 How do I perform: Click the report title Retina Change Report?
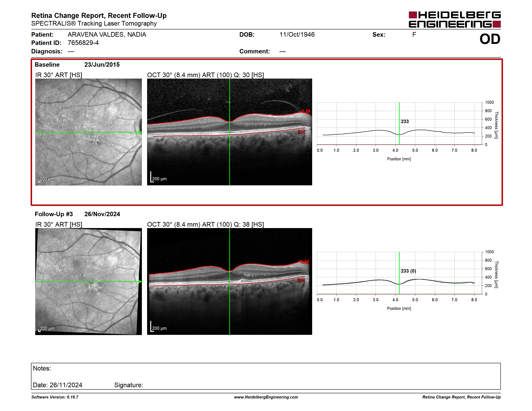point(99,15)
